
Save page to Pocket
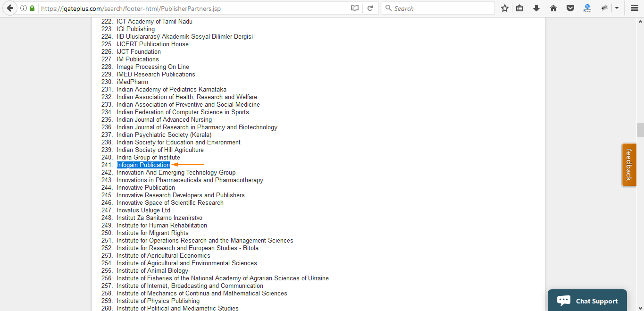570,8
